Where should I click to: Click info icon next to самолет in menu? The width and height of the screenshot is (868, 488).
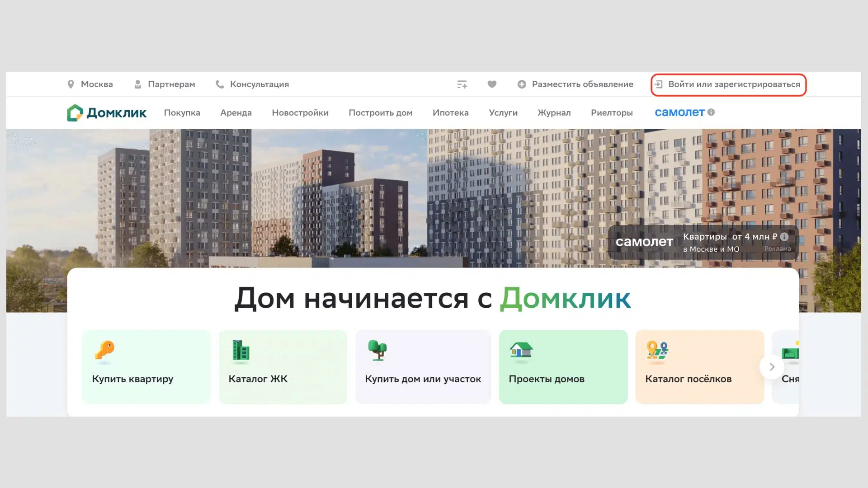(x=711, y=112)
